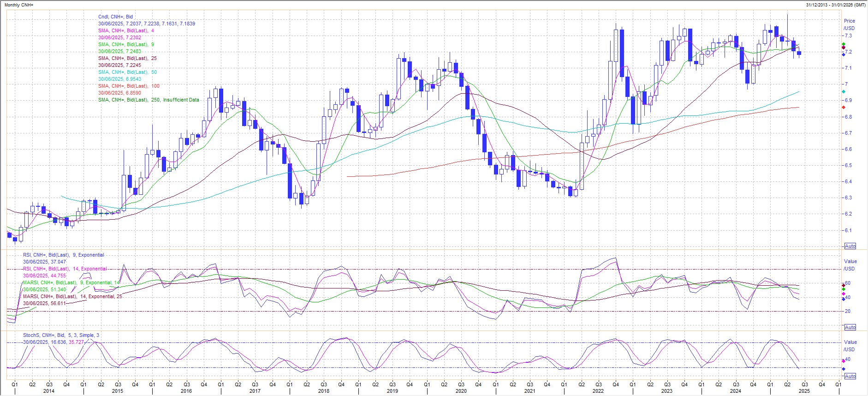Select the 'MARSI ... 14, Exponential, 25' legend entry
868x396 pixels.
point(73,296)
